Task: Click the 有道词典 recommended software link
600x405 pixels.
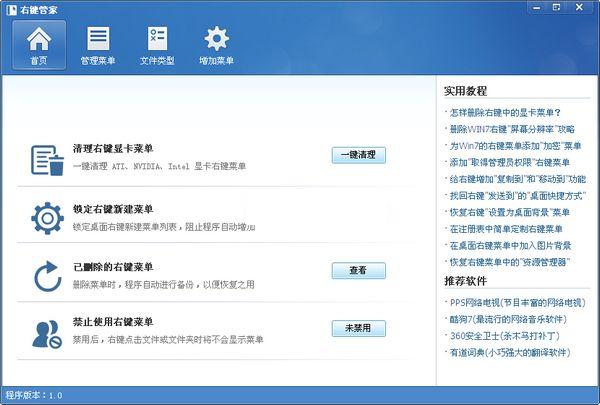Action: tap(509, 352)
